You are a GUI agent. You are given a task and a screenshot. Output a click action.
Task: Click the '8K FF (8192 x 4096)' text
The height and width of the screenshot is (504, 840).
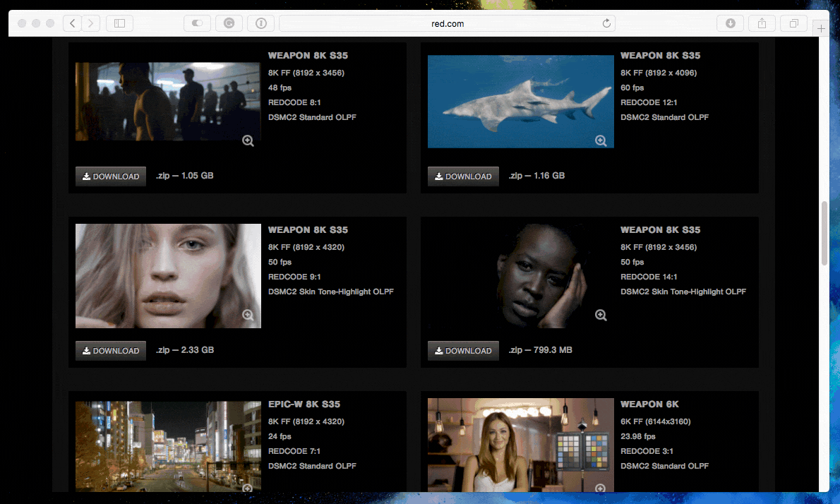point(659,73)
